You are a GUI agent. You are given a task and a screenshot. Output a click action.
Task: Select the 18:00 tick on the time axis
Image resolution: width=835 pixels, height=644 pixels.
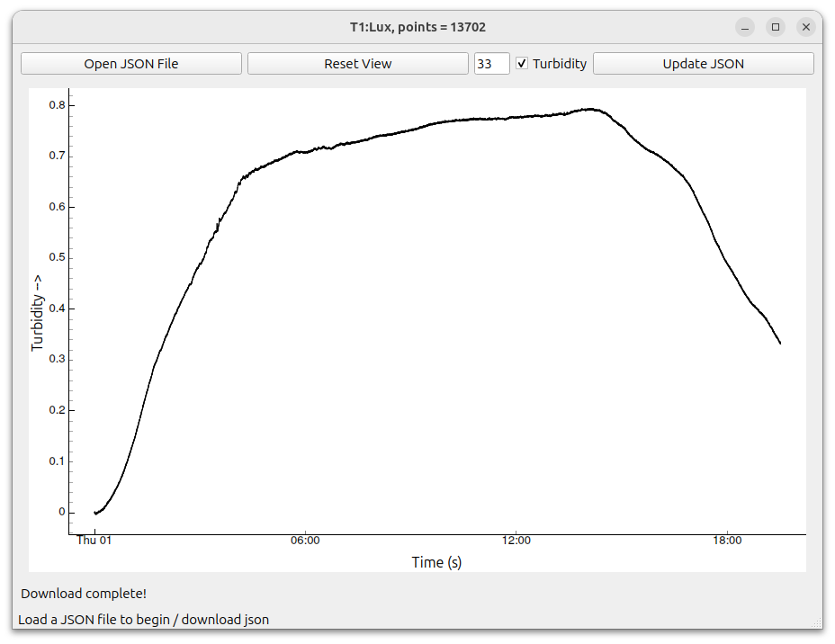727,541
